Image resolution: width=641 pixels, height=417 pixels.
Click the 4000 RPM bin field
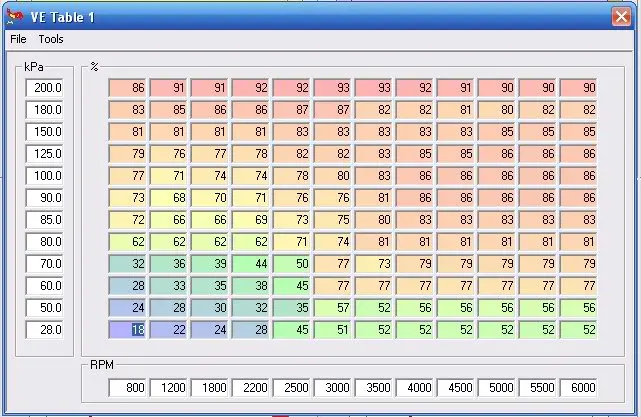point(415,388)
